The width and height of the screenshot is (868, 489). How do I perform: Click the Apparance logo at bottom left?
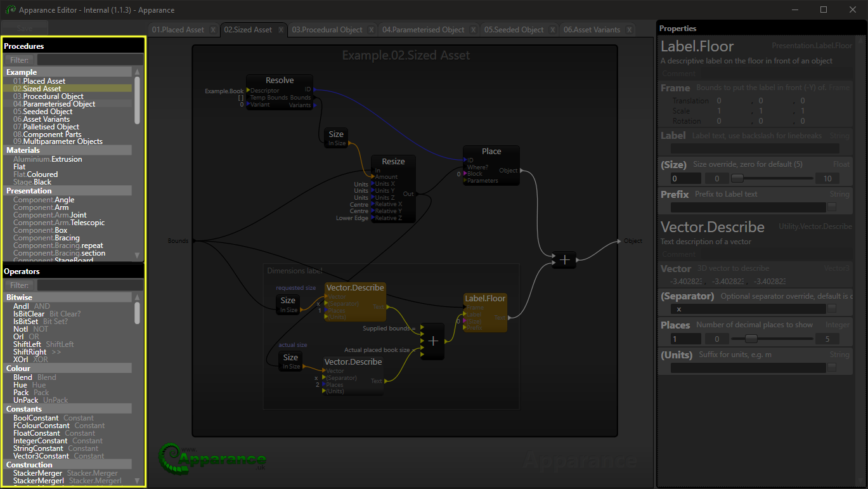tap(212, 458)
